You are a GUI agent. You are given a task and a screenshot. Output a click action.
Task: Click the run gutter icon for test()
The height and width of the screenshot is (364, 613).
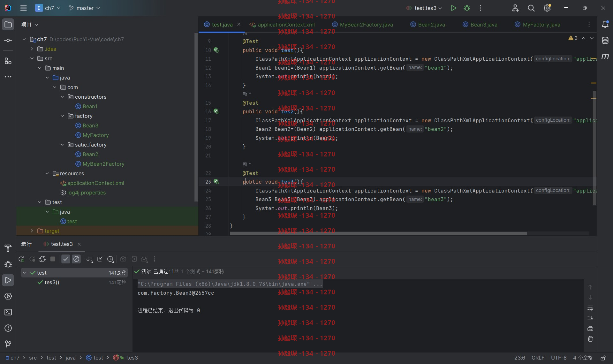pyautogui.click(x=216, y=50)
